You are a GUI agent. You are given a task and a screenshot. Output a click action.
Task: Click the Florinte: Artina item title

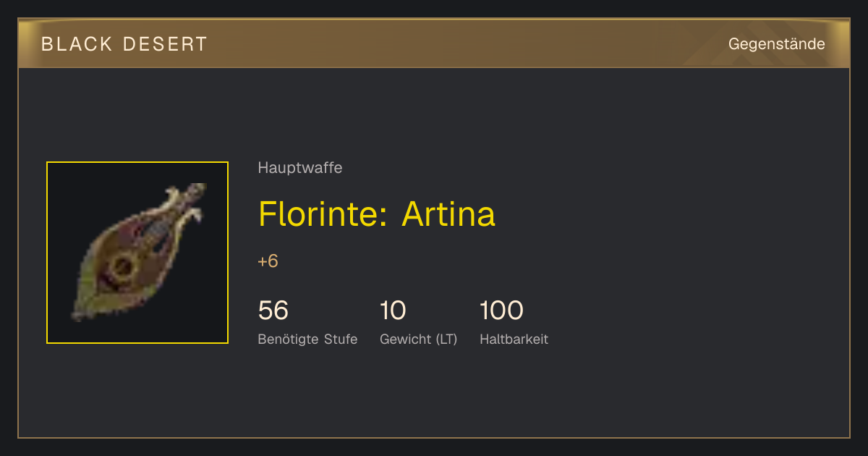point(377,214)
